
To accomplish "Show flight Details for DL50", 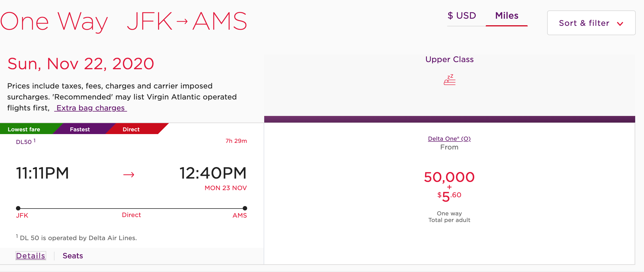I will (x=31, y=256).
